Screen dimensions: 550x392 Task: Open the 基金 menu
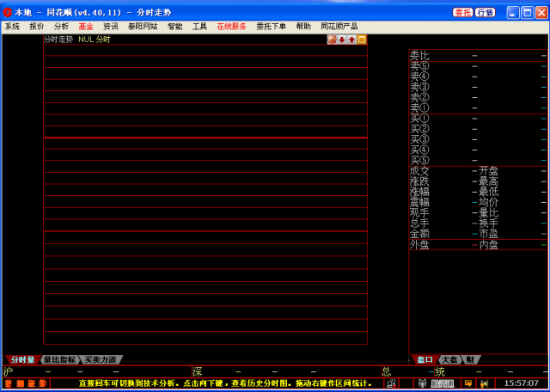point(86,27)
